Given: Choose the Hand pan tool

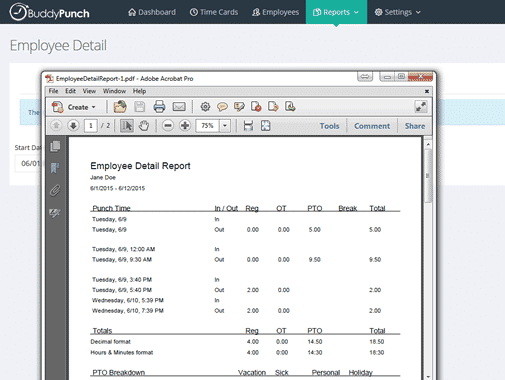Looking at the screenshot, I should coord(144,126).
